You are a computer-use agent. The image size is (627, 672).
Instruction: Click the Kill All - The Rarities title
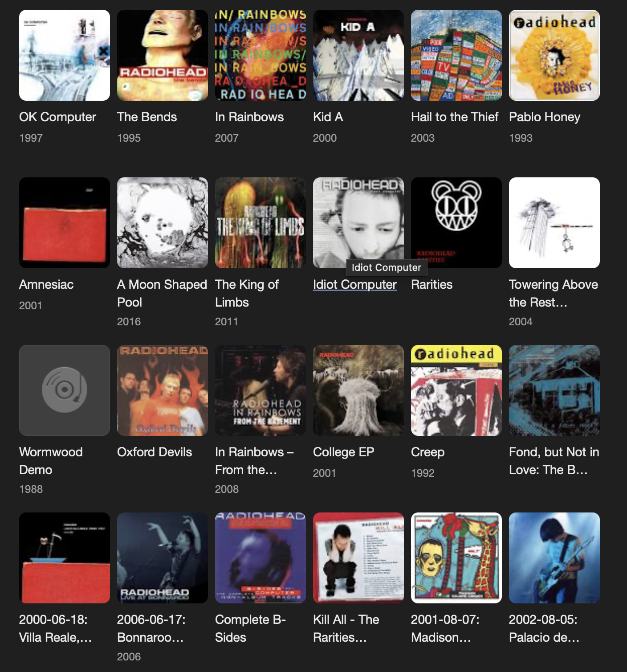(x=346, y=628)
